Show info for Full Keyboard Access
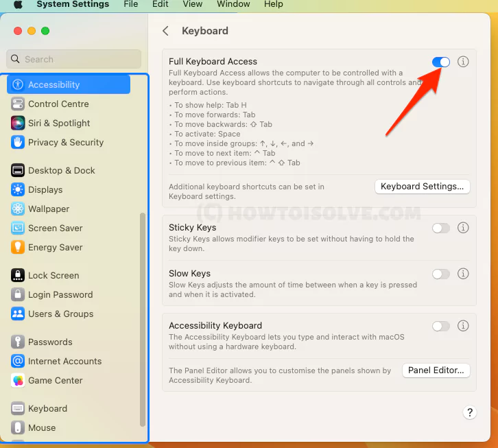 pyautogui.click(x=463, y=62)
